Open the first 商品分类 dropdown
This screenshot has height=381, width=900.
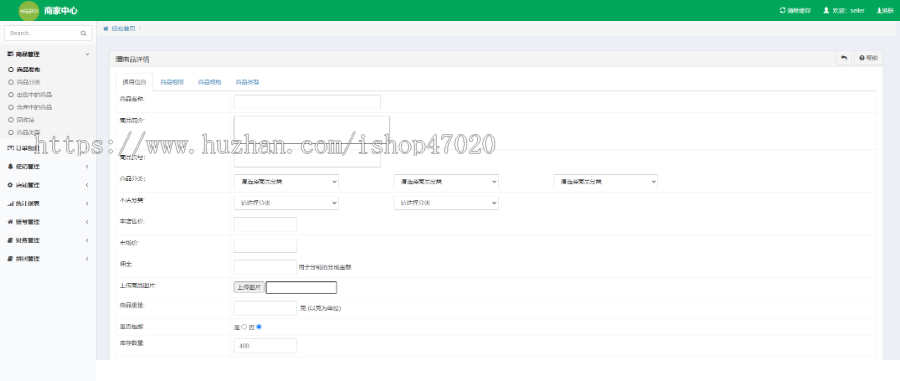tap(286, 181)
